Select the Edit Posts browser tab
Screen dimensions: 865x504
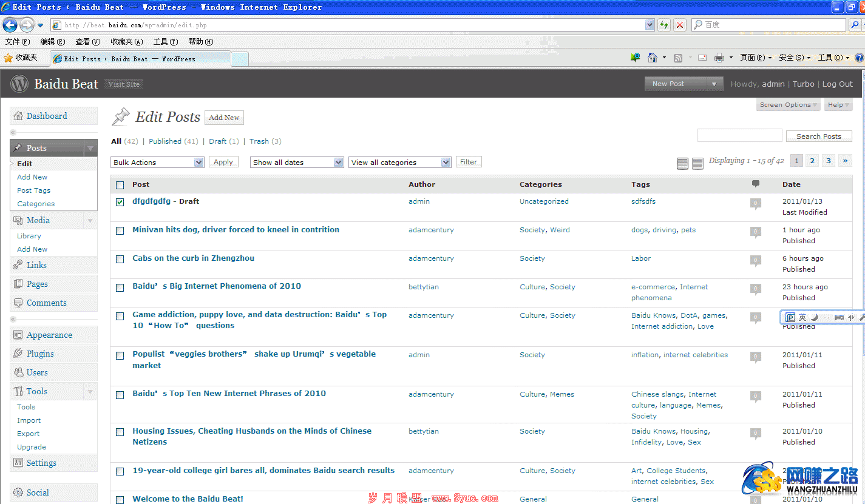point(141,59)
